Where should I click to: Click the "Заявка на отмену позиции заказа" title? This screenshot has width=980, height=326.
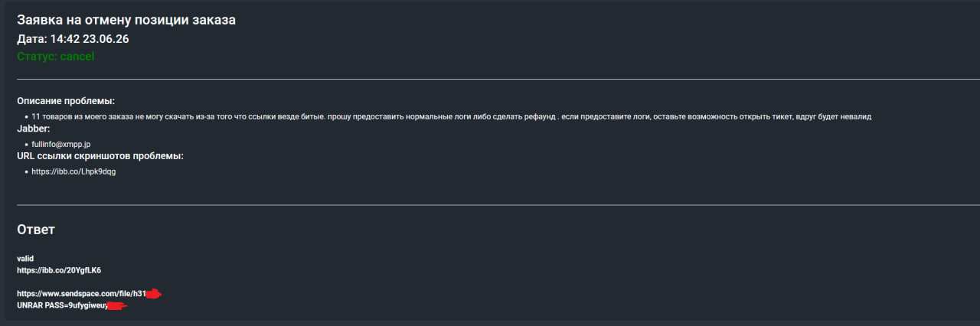(x=126, y=21)
